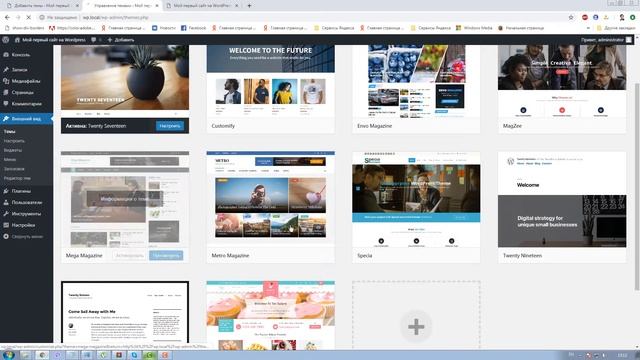Screen dimensions: 640x360
Task: Open the cupcake bakery theme thumbnail
Action: point(271,314)
